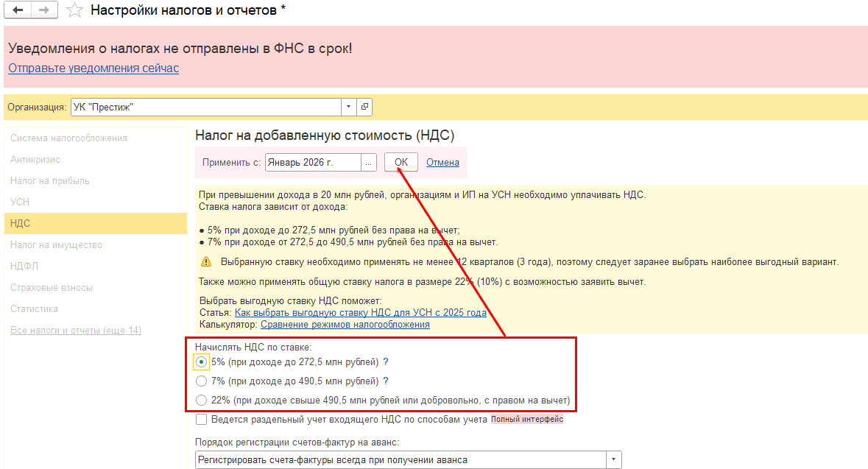Click the Применить с date input field
Image resolution: width=868 pixels, height=469 pixels.
(313, 163)
